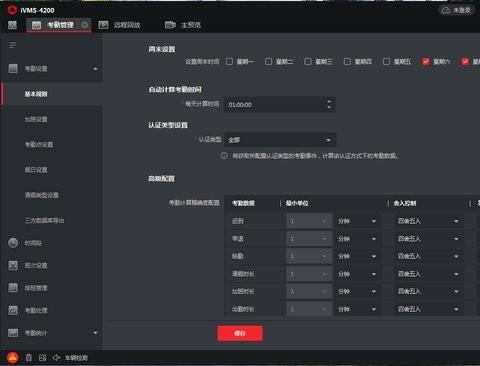This screenshot has width=480, height=366.
Task: Open the 认证类型 全部 dropdown
Action: pos(280,140)
